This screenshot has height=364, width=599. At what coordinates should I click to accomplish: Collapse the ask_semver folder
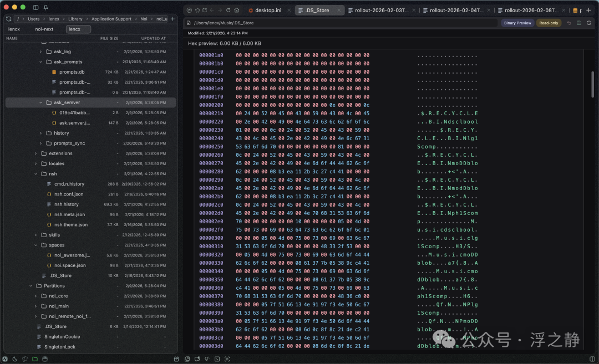[41, 102]
